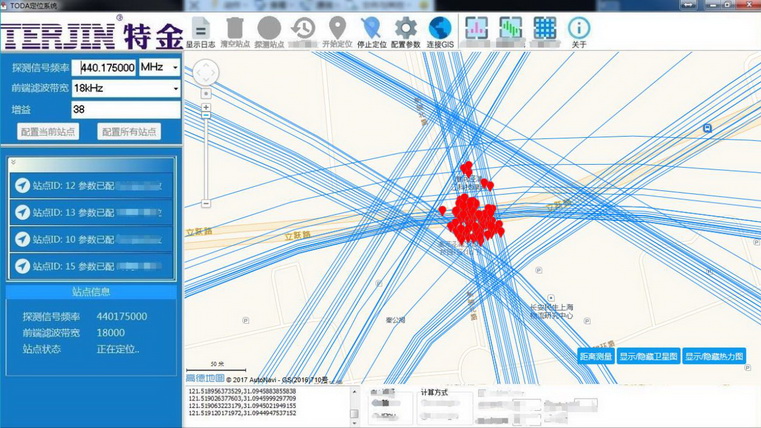Open 配置参数 settings gear icon
Screen dimensions: 761x428
[x=405, y=29]
